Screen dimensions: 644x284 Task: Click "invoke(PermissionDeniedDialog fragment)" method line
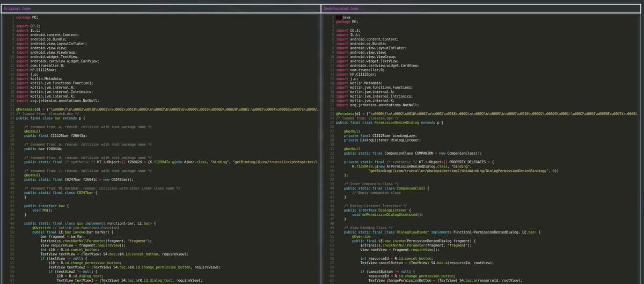coord(414,241)
